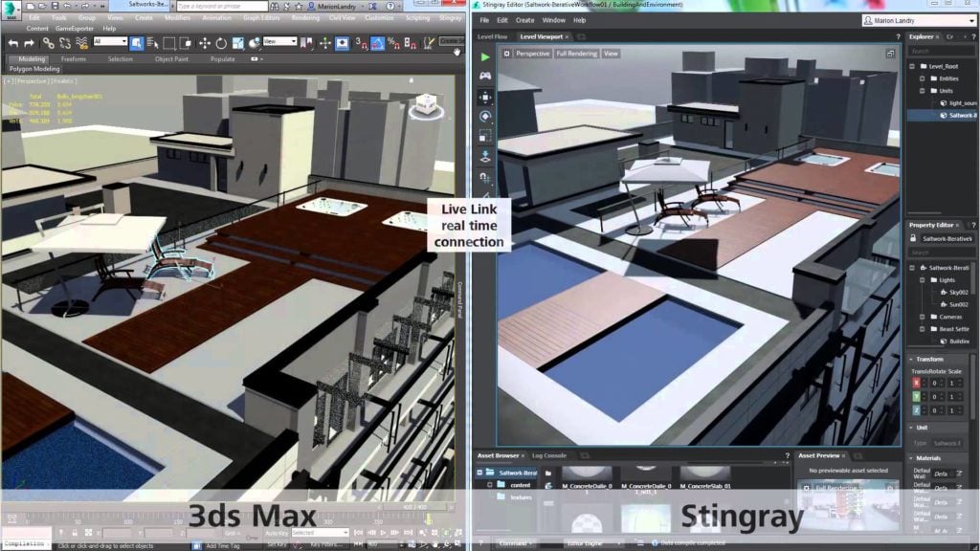This screenshot has width=980, height=551.
Task: Select the Bind to Space Warp tool
Action: (82, 43)
